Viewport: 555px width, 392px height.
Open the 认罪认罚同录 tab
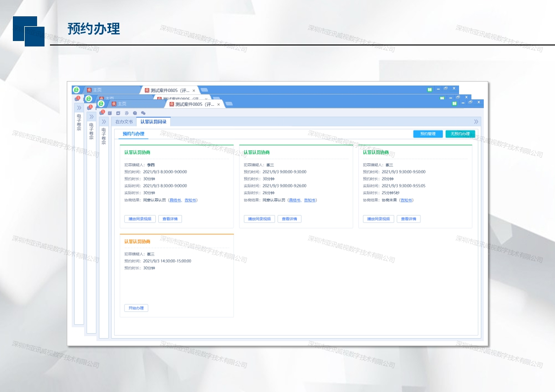click(153, 122)
